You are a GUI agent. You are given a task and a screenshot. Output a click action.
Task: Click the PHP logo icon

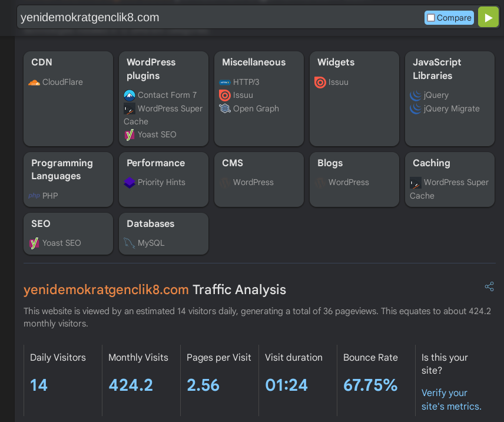(34, 196)
